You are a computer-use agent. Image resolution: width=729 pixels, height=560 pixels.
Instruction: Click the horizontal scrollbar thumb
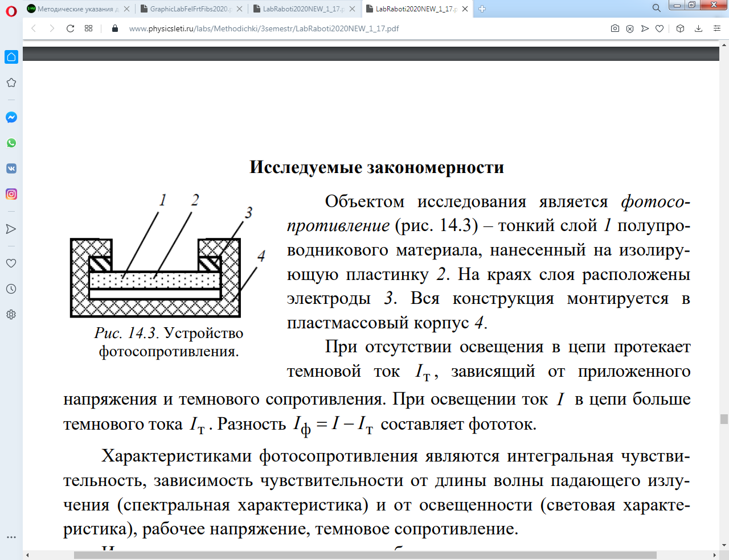(x=365, y=555)
